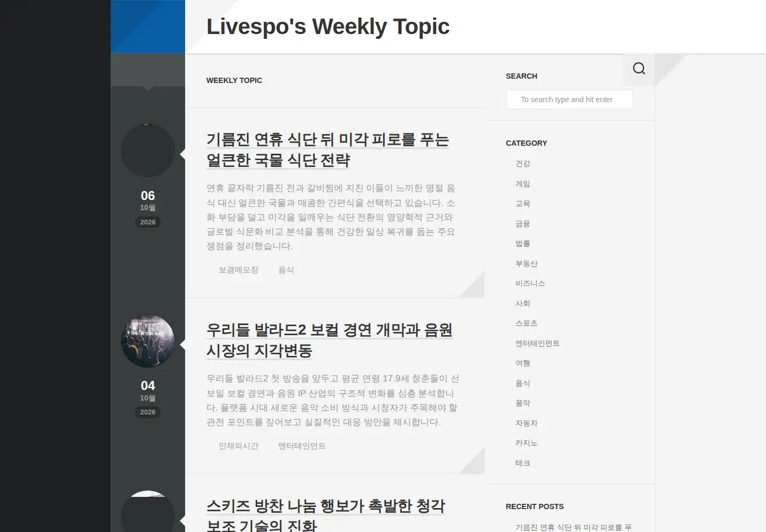Image resolution: width=766 pixels, height=532 pixels.
Task: Select the 음식 tag under first post
Action: (286, 270)
